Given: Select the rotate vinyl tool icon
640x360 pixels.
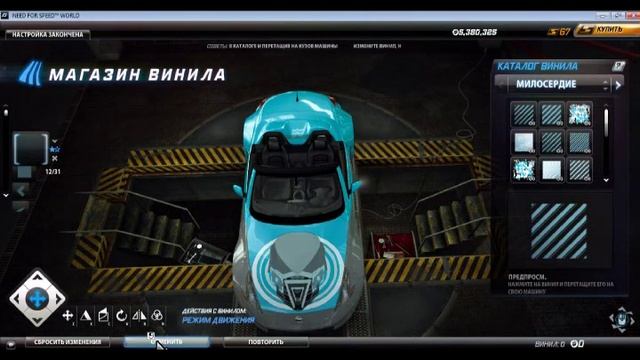Looking at the screenshot, I should click(121, 315).
